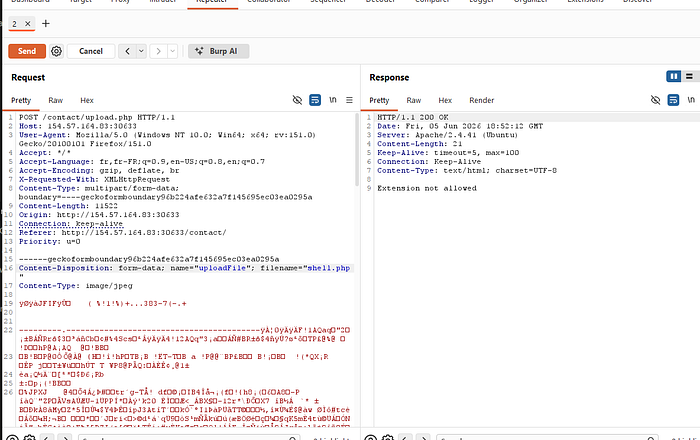Click the Response panel title

click(389, 77)
